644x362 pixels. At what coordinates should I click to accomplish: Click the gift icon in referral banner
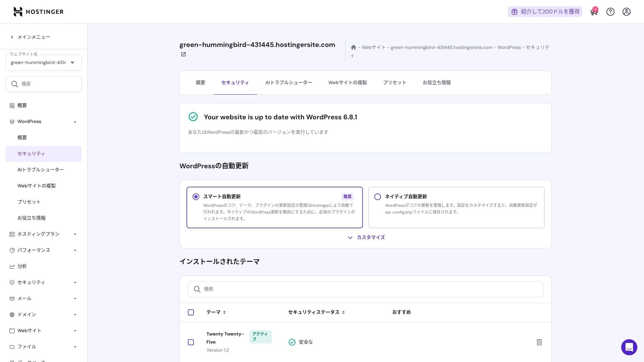point(515,12)
